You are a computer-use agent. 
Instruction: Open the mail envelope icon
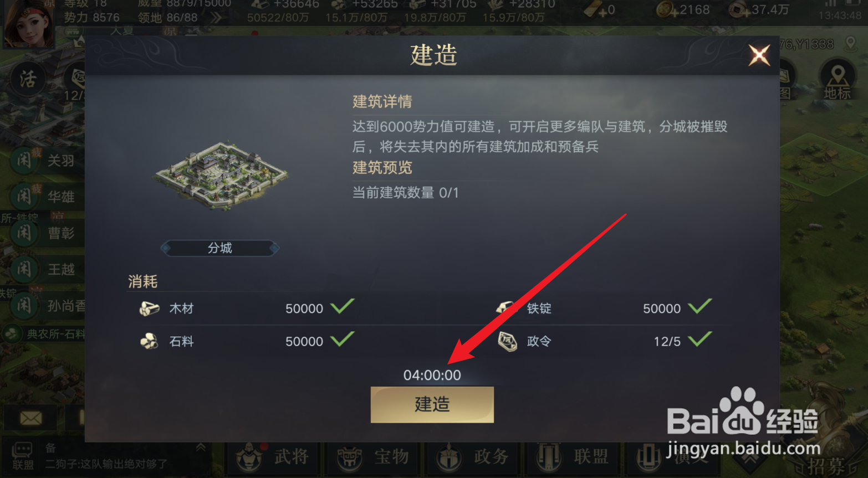tap(31, 418)
